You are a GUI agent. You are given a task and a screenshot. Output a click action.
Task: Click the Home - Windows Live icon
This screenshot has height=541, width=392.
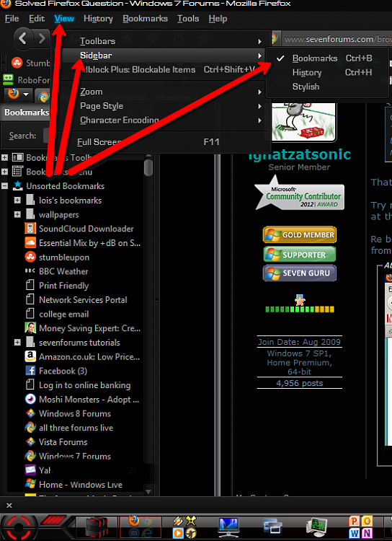[30, 485]
